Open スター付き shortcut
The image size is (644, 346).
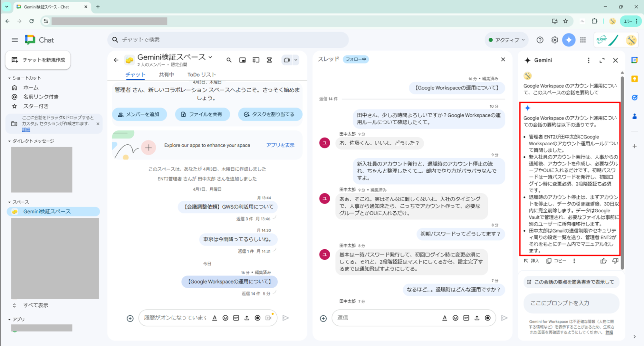click(36, 106)
